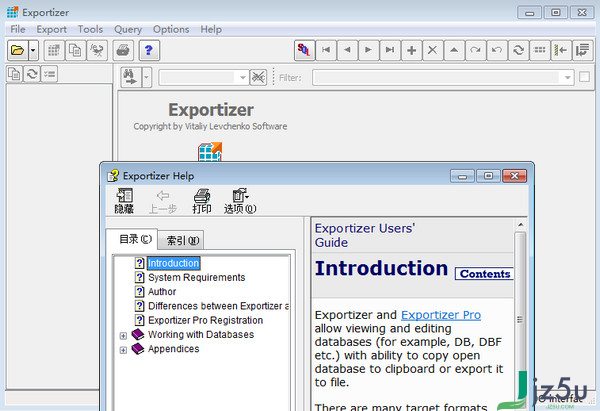Viewport: 600px width, 411px height.
Task: Click the Options (选项) button in Help window
Action: 240,201
